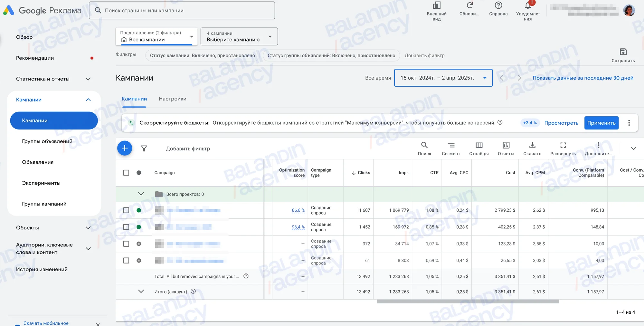This screenshot has height=326, width=644.
Task: Go to previous date range arrow
Action: coord(501,78)
